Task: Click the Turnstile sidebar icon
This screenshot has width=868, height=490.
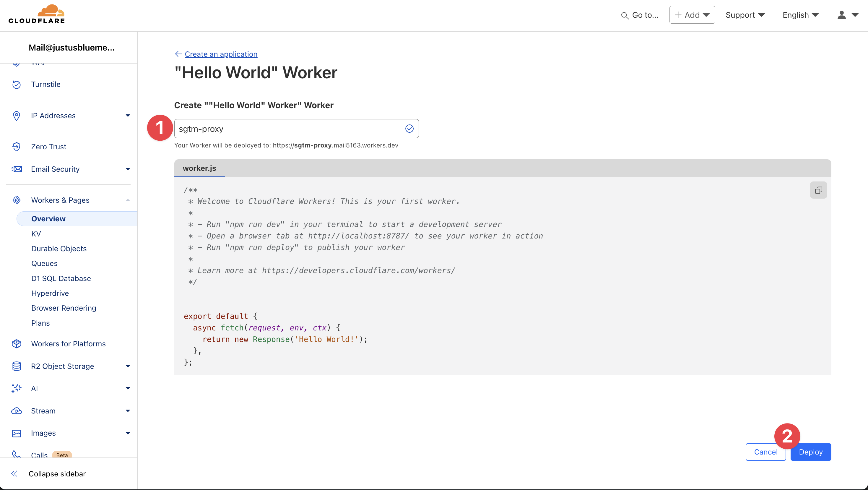Action: [16, 84]
